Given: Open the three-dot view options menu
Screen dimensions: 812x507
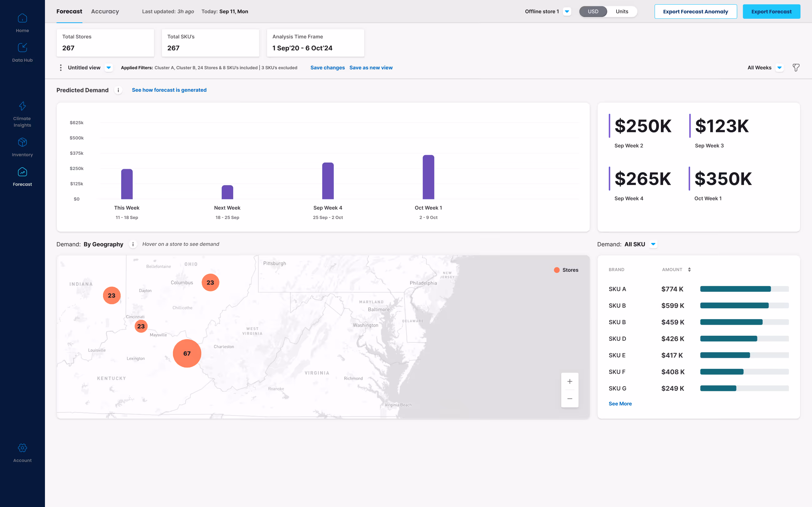Looking at the screenshot, I should click(x=61, y=68).
